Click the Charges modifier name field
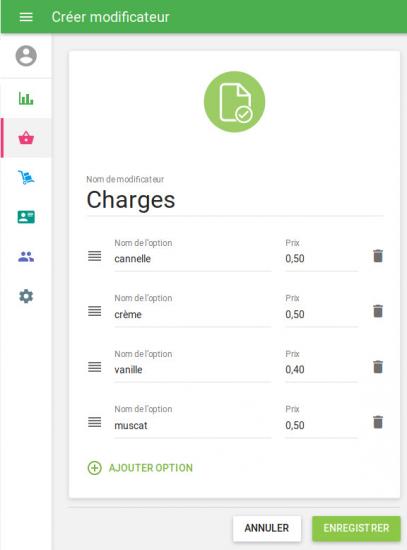The height and width of the screenshot is (550, 407). click(x=235, y=200)
